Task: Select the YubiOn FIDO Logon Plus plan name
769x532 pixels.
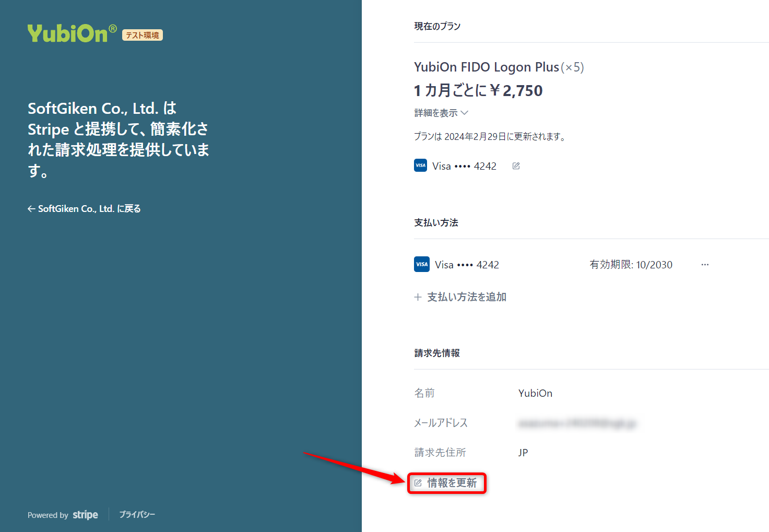Action: tap(487, 67)
